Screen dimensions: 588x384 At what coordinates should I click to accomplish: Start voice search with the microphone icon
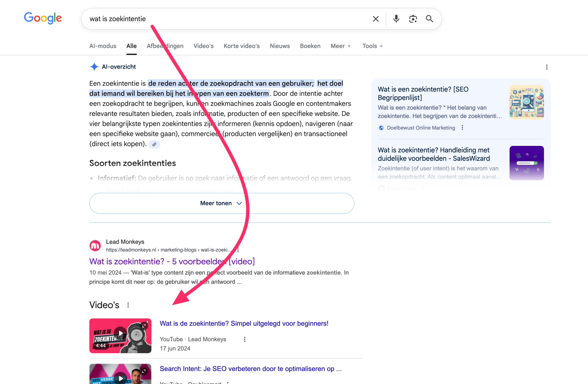[x=396, y=19]
